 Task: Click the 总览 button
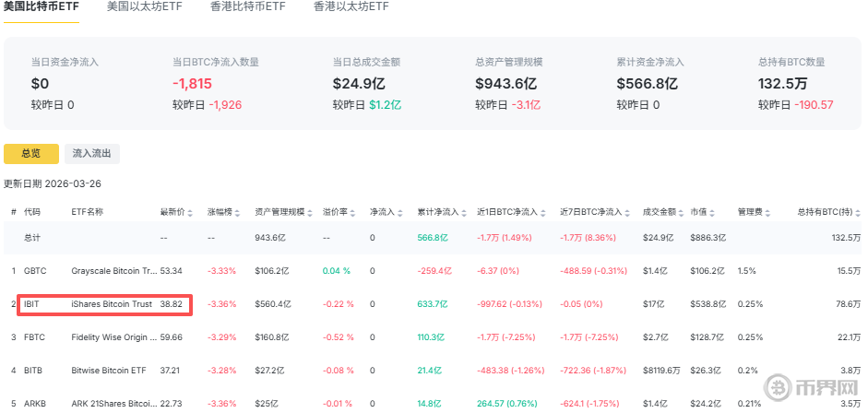click(31, 154)
